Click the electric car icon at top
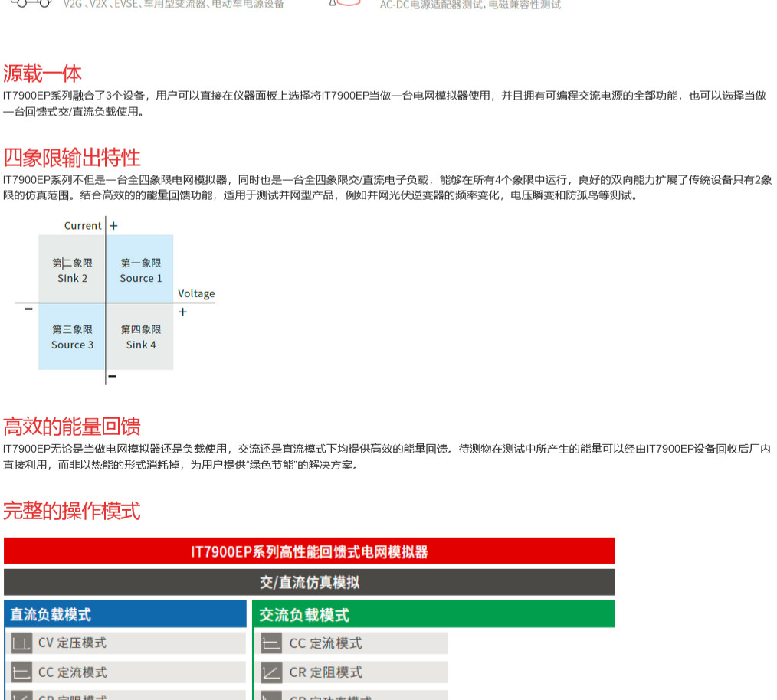The image size is (777, 700). tap(31, 3)
